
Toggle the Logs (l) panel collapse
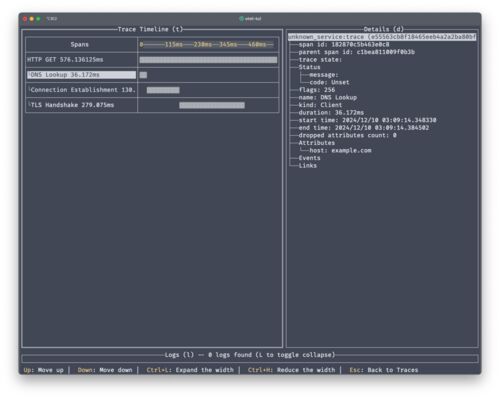[250, 355]
